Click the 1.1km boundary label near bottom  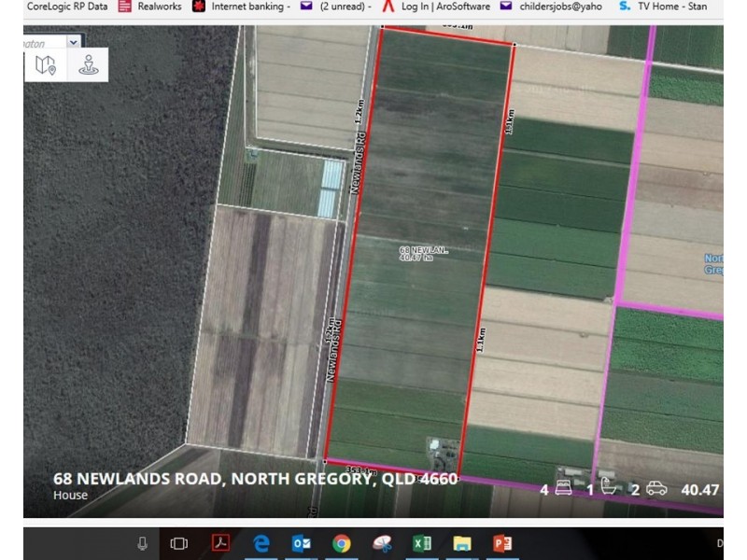coord(481,340)
